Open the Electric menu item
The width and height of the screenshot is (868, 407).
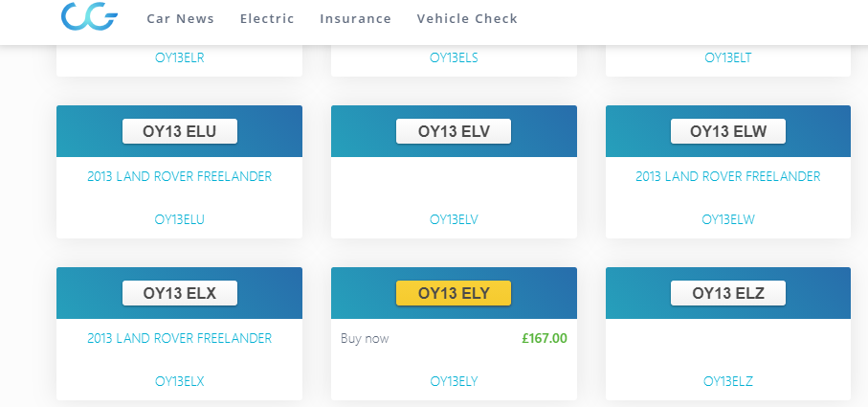point(267,18)
